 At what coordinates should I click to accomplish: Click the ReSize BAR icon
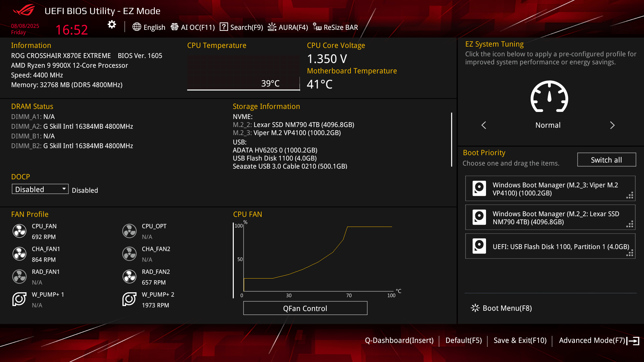[317, 27]
